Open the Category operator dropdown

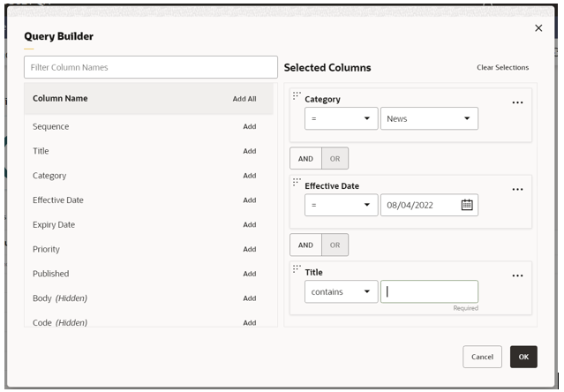341,118
